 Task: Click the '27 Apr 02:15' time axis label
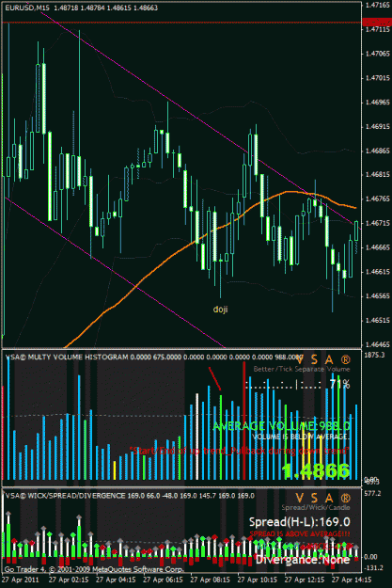tap(69, 580)
